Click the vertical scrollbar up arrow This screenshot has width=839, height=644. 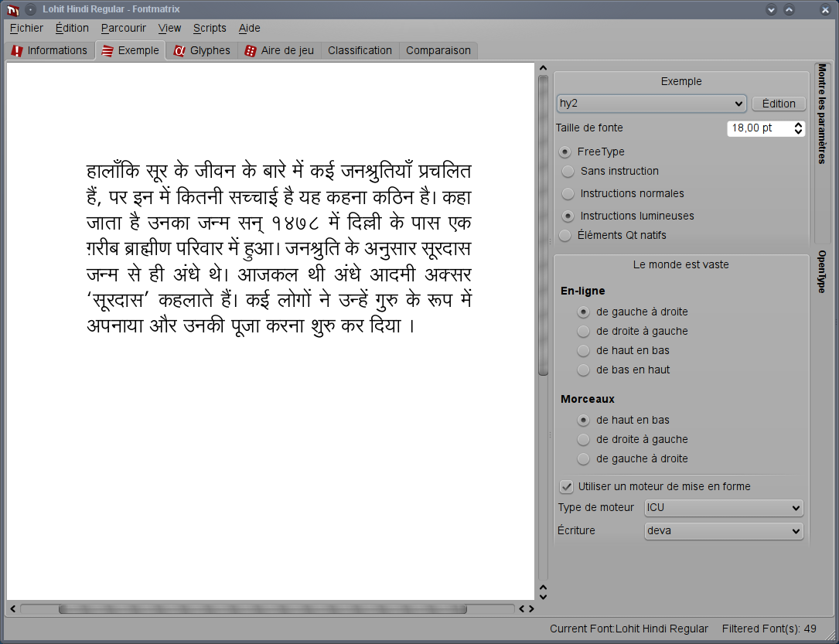(543, 68)
